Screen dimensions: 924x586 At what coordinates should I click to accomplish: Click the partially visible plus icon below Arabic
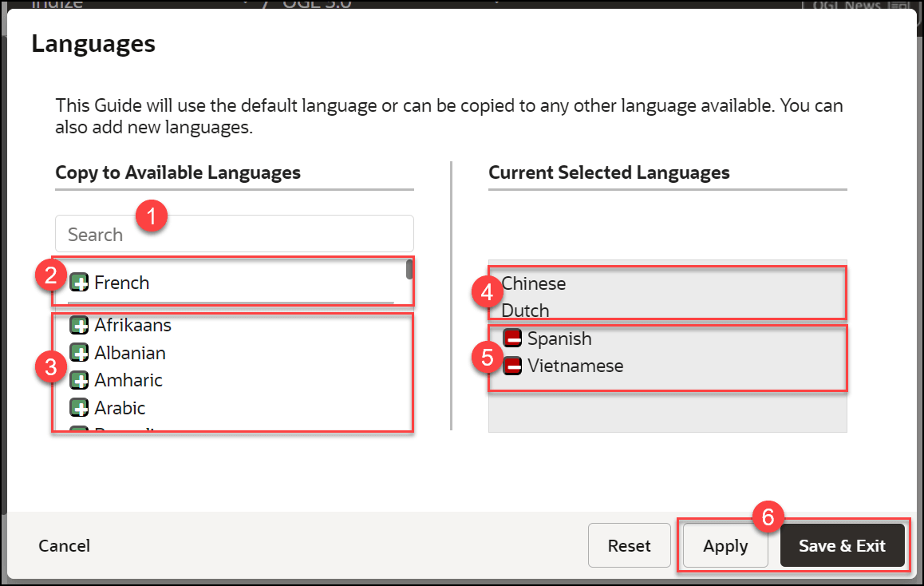[x=79, y=430]
